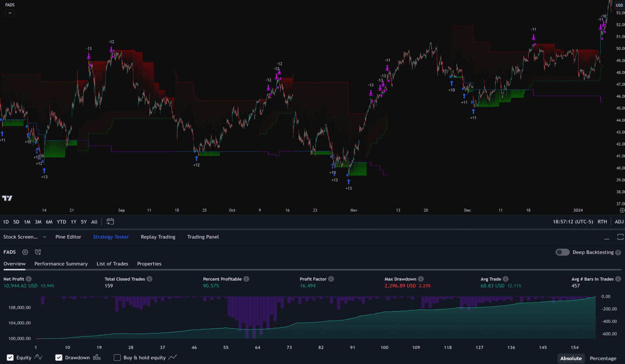The height and width of the screenshot is (364, 625).
Task: Click the drawdown bars style icon
Action: 97,357
